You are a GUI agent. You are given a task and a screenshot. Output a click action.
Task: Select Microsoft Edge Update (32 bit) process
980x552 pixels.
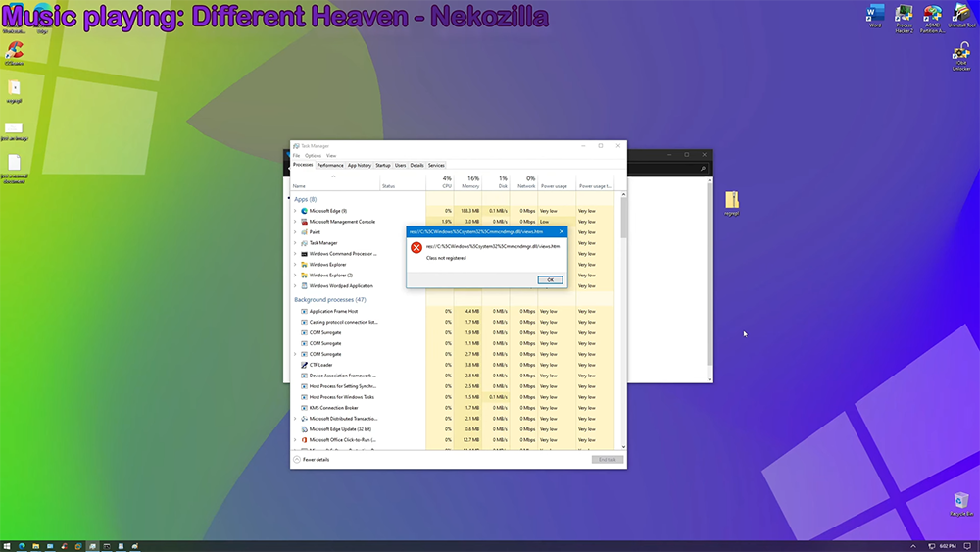(453, 428)
